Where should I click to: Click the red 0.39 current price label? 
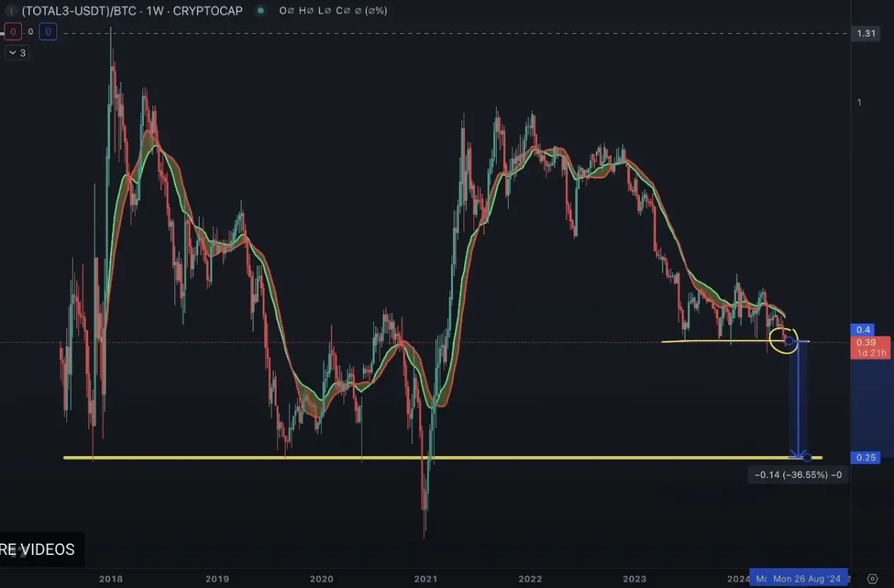[x=865, y=343]
